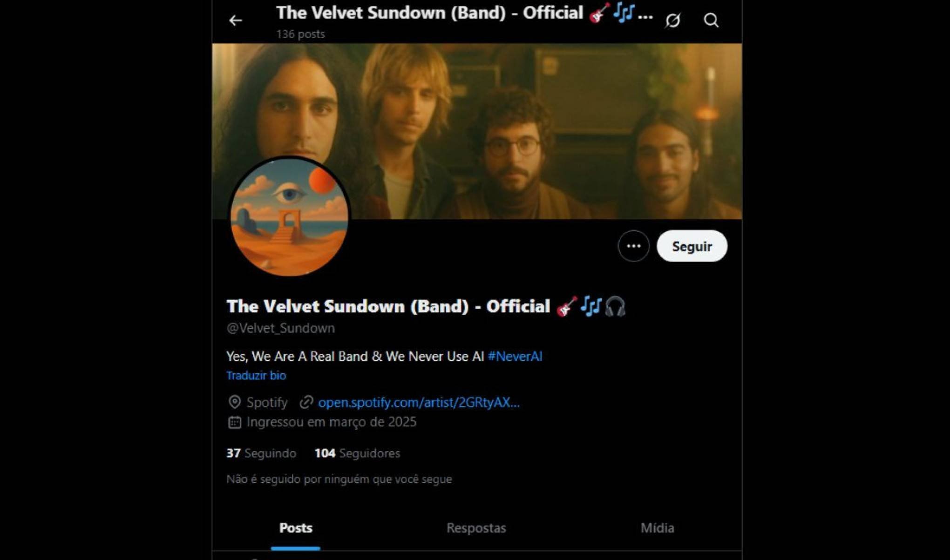The height and width of the screenshot is (560, 950).
Task: Translate bio via Traduzir bio
Action: (x=256, y=376)
